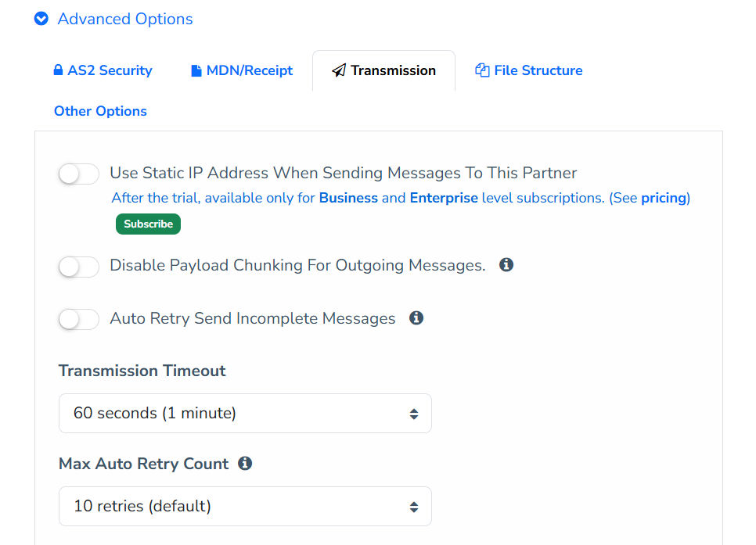Switch to the Other Options tab
The width and height of the screenshot is (756, 545).
[x=100, y=111]
